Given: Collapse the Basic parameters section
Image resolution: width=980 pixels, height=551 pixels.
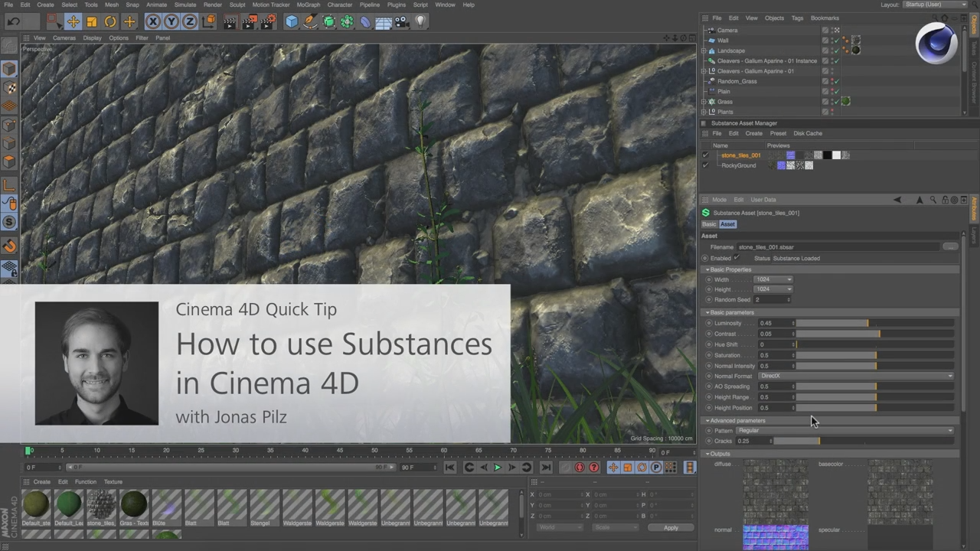Looking at the screenshot, I should (x=708, y=312).
